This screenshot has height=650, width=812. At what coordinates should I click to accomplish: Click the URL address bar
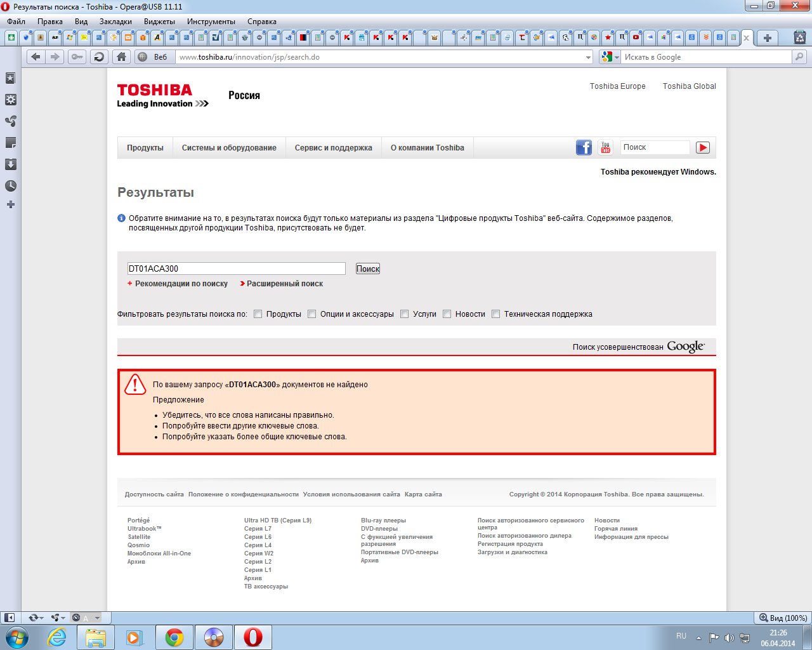381,57
